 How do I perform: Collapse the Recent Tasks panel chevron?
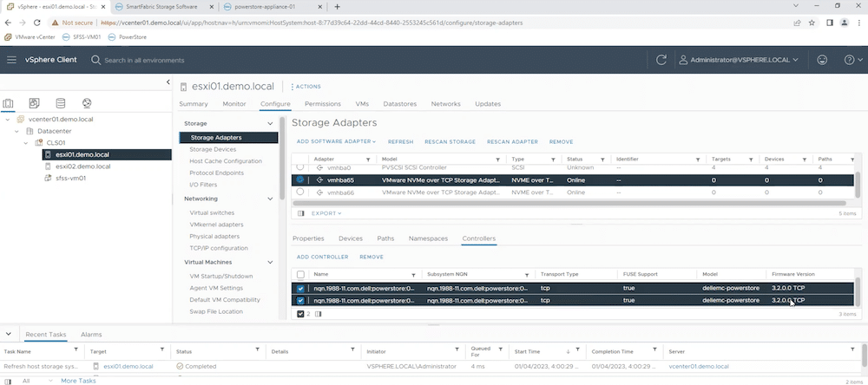point(9,334)
